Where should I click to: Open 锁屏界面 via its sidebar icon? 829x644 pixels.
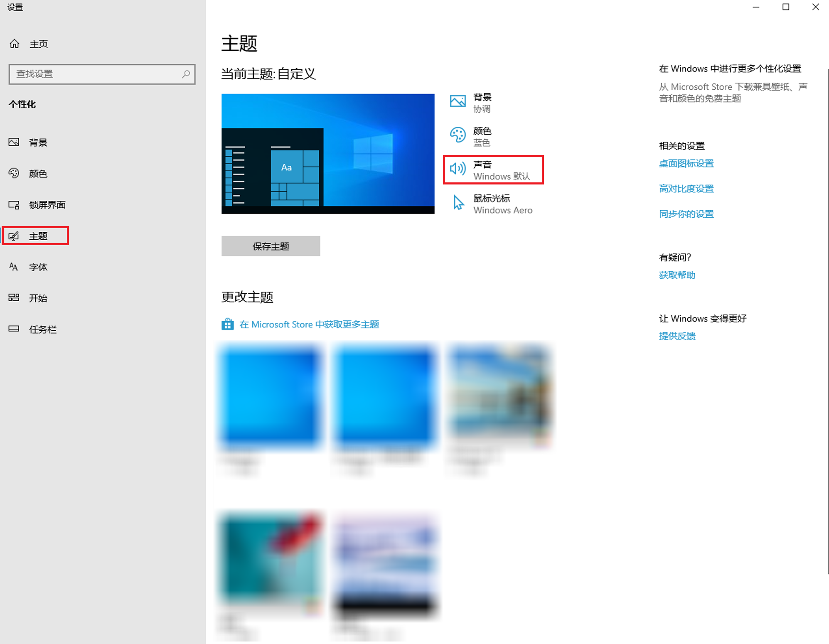(x=14, y=205)
